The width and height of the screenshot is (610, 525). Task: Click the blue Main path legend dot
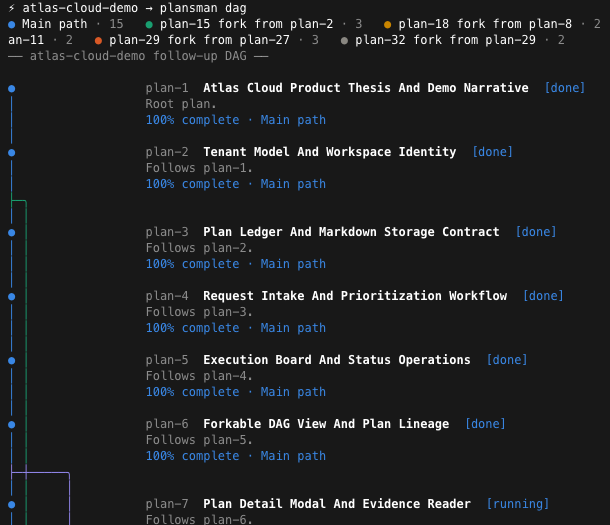coord(12,24)
